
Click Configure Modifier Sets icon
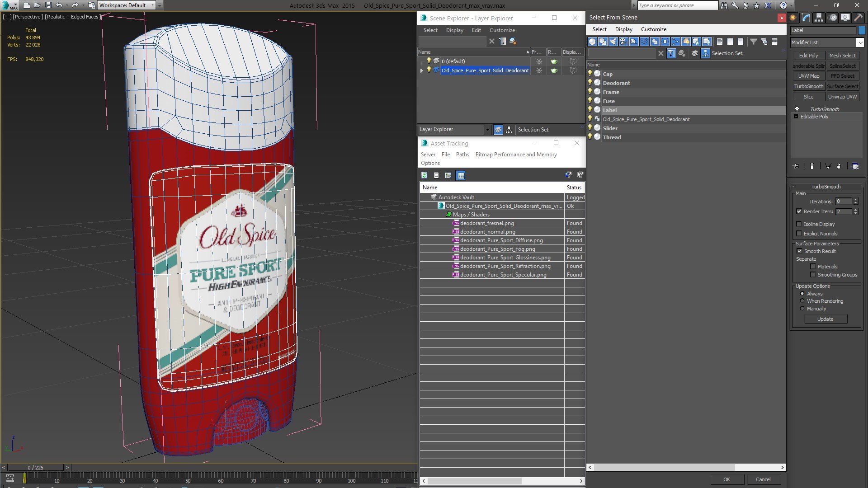(855, 166)
